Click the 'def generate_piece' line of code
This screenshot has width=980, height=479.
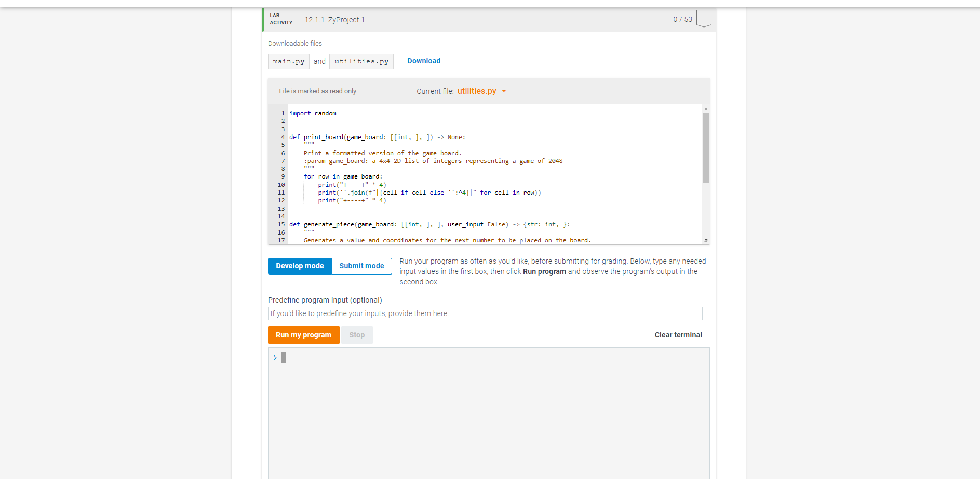[x=429, y=224]
